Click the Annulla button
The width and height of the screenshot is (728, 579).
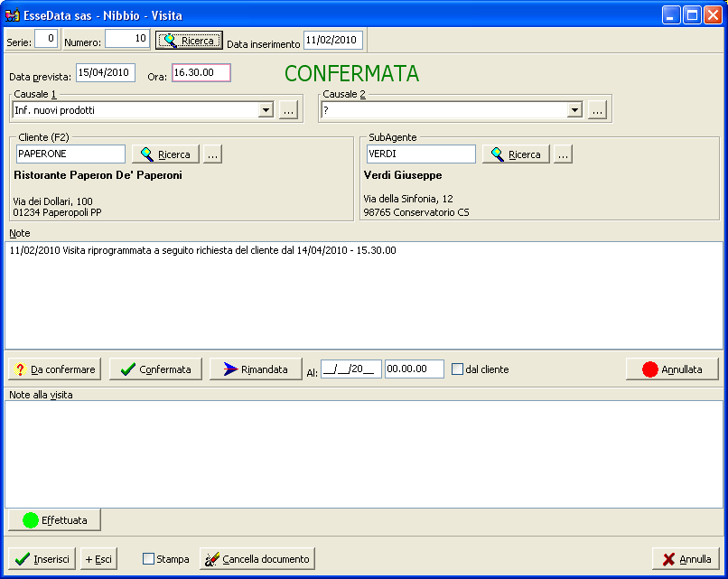point(686,559)
